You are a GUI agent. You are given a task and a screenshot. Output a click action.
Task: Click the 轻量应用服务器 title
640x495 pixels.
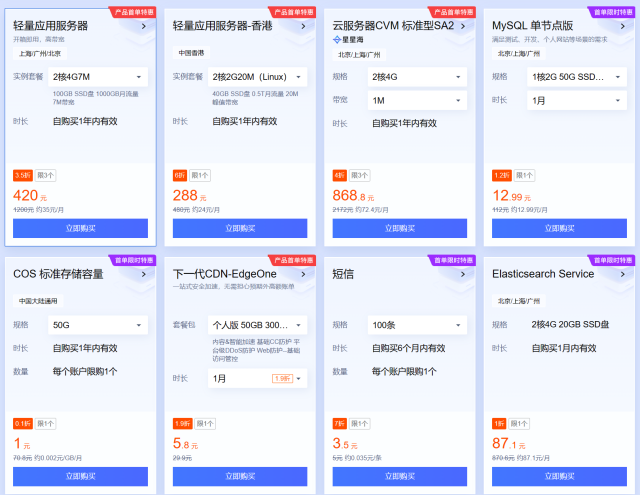[x=51, y=26]
